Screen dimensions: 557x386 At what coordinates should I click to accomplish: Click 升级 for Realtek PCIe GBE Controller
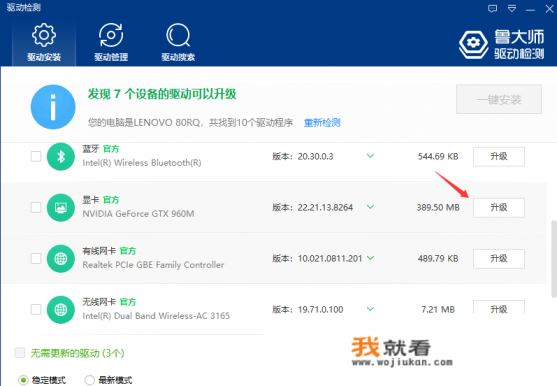499,259
